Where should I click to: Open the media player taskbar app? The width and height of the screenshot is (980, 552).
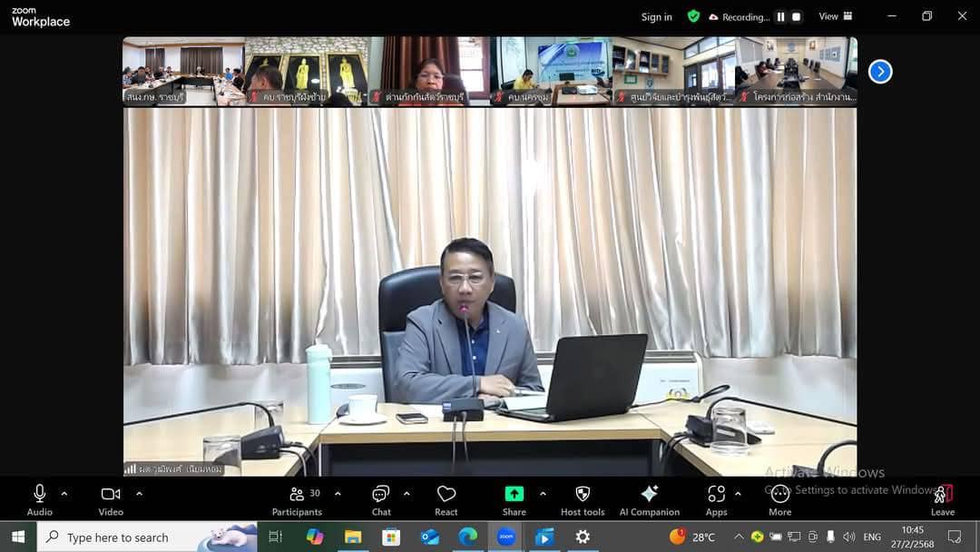pyautogui.click(x=544, y=537)
